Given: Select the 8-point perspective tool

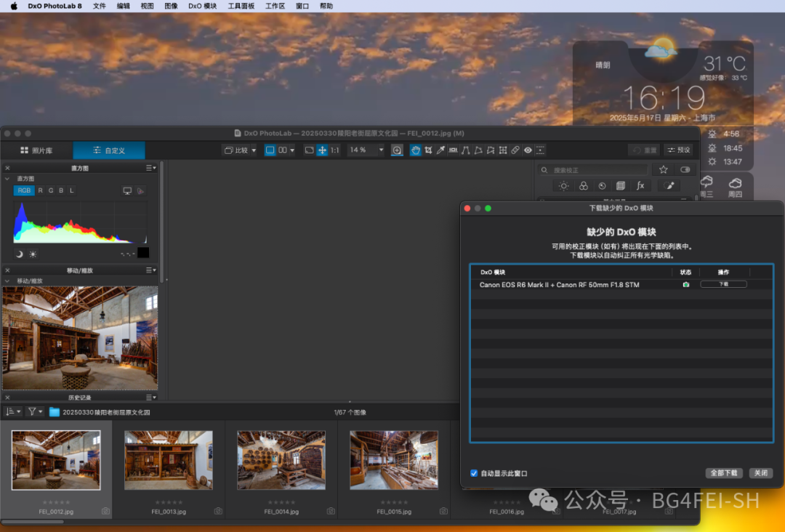Looking at the screenshot, I should 491,150.
